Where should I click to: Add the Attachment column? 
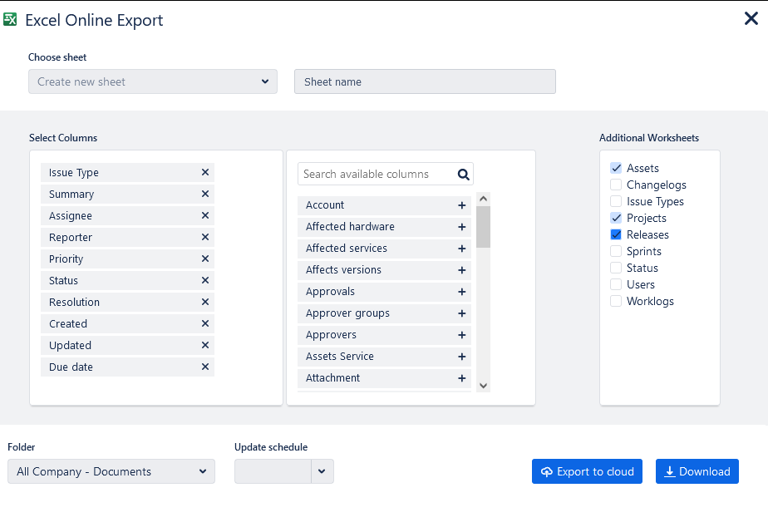click(x=461, y=378)
